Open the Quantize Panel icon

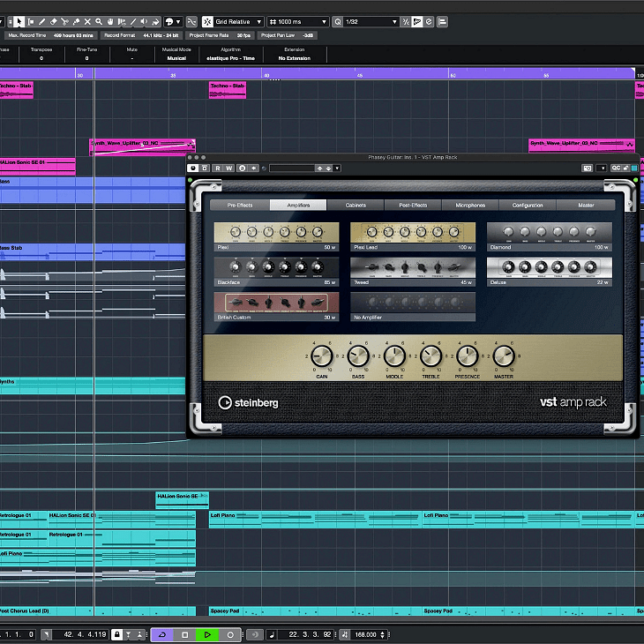tap(429, 22)
